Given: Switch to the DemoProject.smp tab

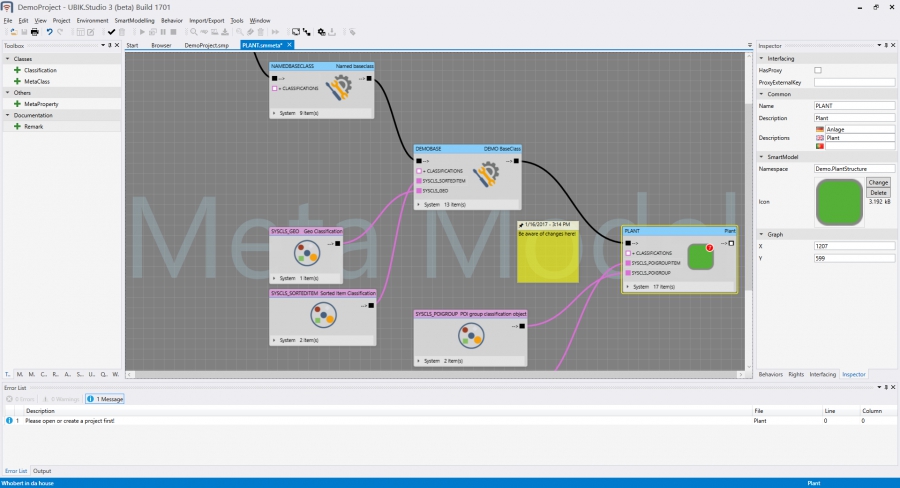Looking at the screenshot, I should 207,45.
